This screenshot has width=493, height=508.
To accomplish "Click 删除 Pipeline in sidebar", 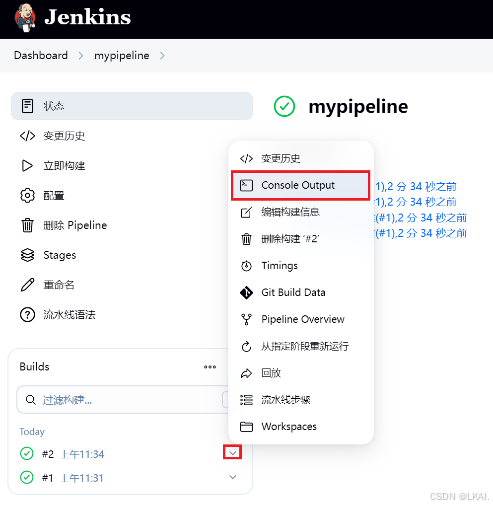I will coord(75,225).
